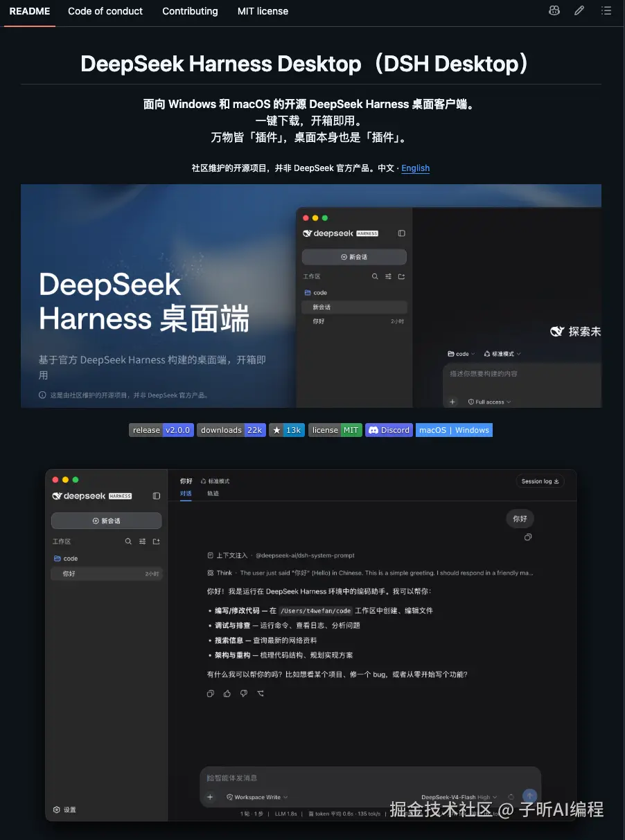This screenshot has width=625, height=840.
Task: Click filter sliders icon in banner app sidebar
Action: (388, 276)
